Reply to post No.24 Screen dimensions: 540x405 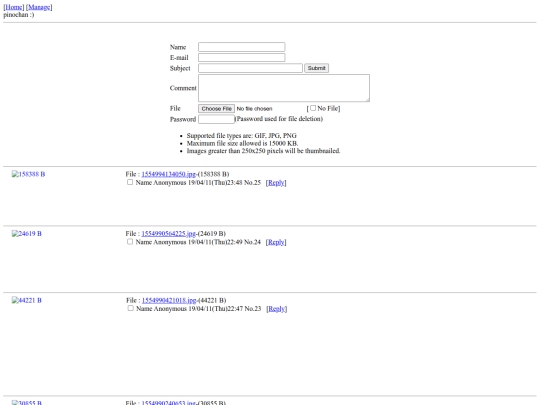coord(276,242)
